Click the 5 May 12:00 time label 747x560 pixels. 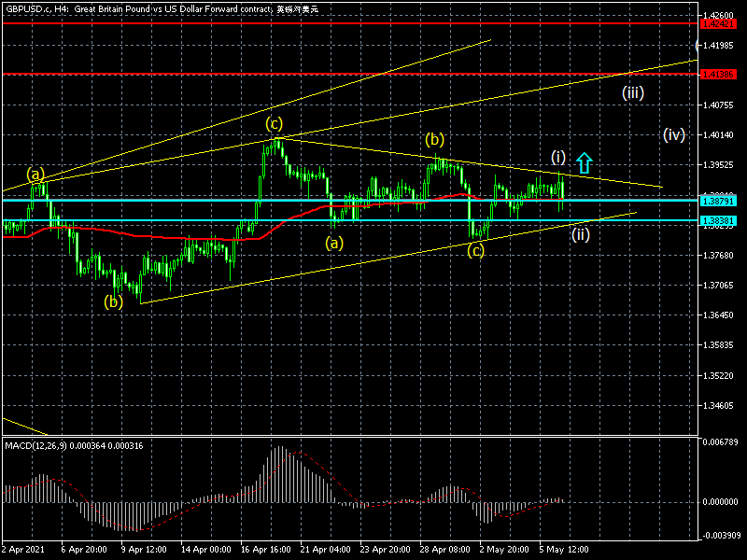564,549
